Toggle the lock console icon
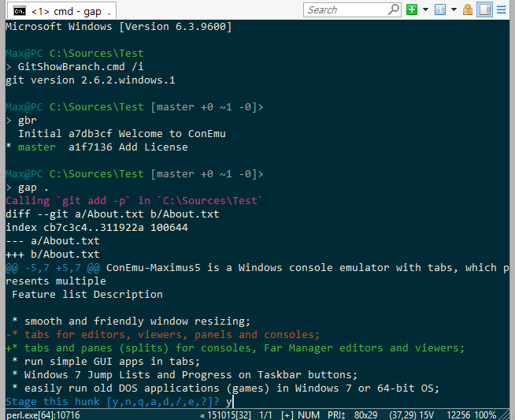The width and height of the screenshot is (515, 420). tap(468, 10)
